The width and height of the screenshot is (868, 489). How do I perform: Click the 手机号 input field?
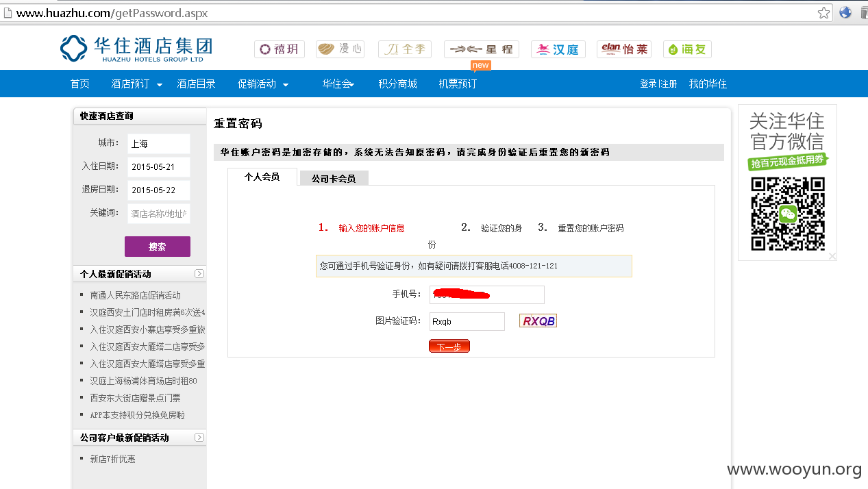pyautogui.click(x=487, y=294)
